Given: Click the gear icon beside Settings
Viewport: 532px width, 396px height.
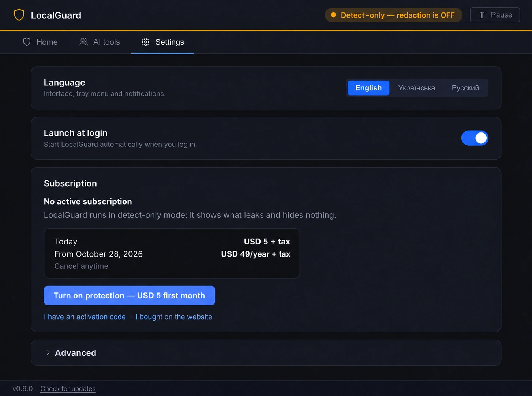Looking at the screenshot, I should pyautogui.click(x=145, y=42).
